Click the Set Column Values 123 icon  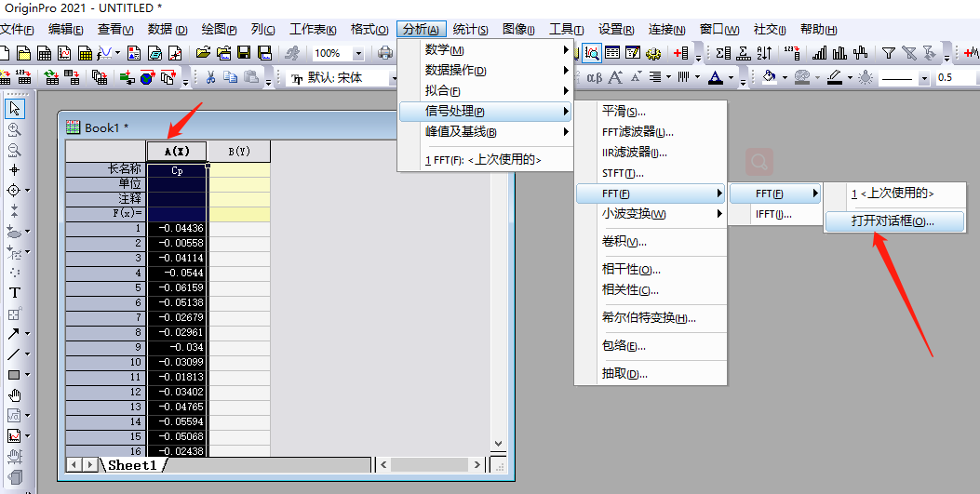792,53
